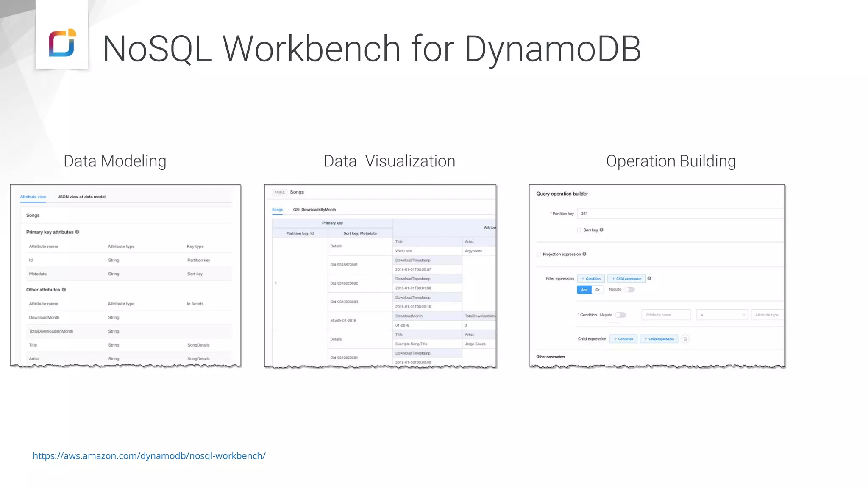Click info icon next to Filter expression buttons

[649, 278]
